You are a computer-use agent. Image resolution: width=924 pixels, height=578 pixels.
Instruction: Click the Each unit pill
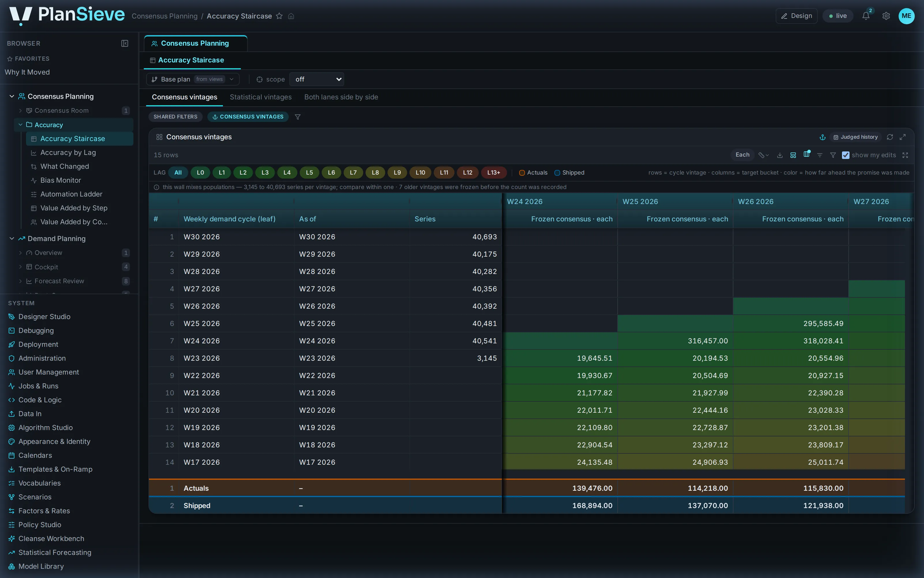tap(742, 155)
